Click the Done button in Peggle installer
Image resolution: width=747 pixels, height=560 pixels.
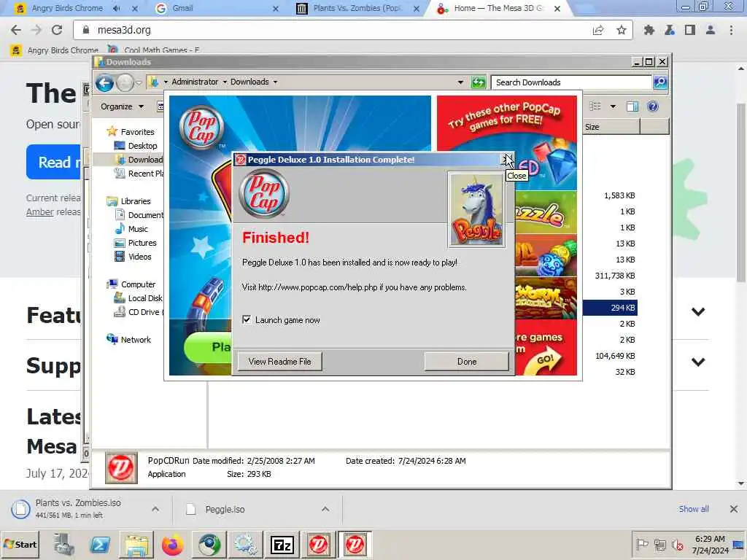(466, 362)
